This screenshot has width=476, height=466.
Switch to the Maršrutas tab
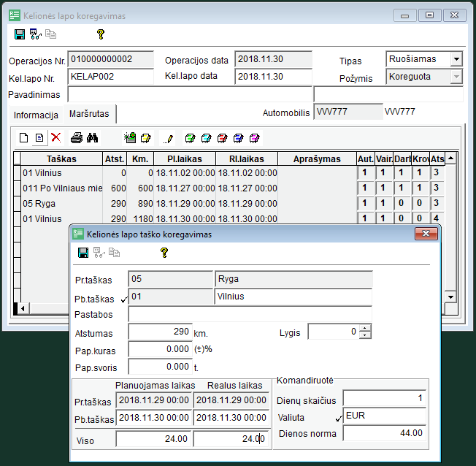pos(89,114)
